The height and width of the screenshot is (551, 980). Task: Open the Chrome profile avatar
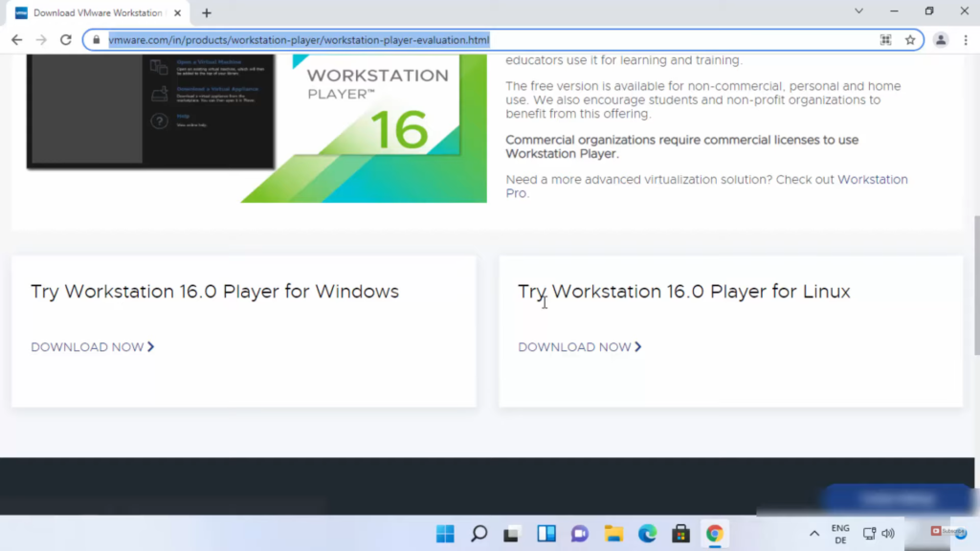[x=941, y=40]
